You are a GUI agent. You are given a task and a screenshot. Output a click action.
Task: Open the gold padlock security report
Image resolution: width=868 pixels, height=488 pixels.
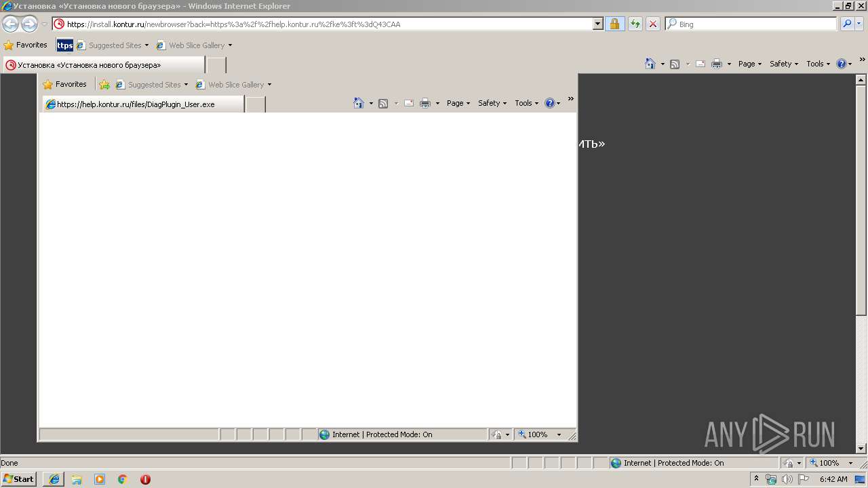pos(615,24)
